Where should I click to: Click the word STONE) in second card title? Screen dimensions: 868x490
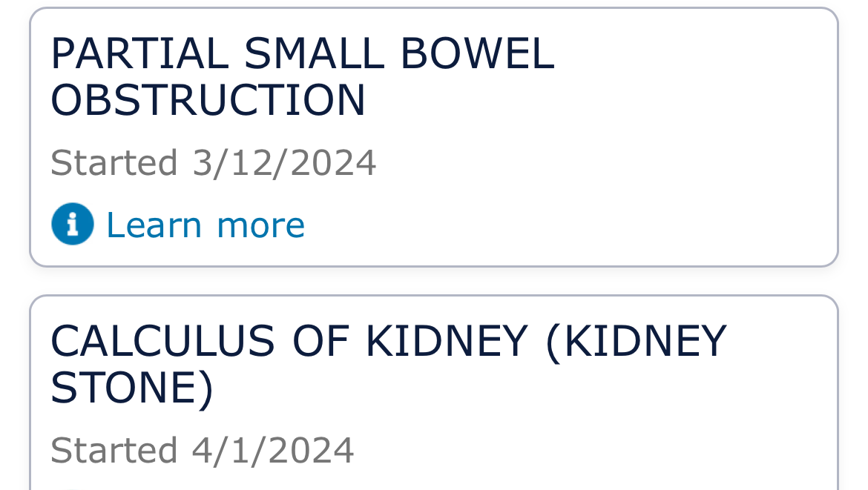(132, 388)
